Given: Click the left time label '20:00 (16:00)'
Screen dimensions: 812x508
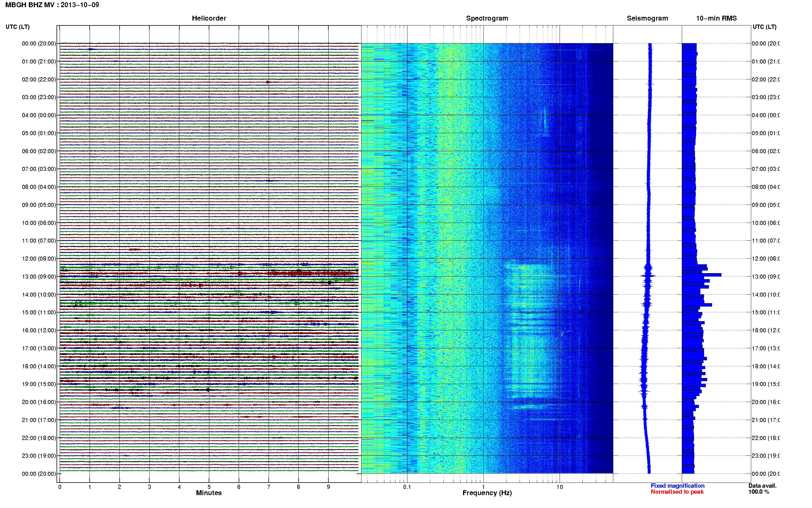Looking at the screenshot, I should coord(39,402).
